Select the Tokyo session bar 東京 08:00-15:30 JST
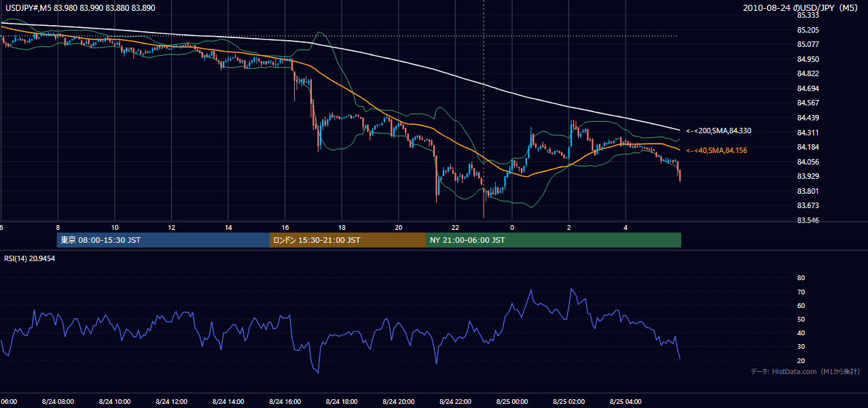This screenshot has height=408, width=868. pos(164,240)
